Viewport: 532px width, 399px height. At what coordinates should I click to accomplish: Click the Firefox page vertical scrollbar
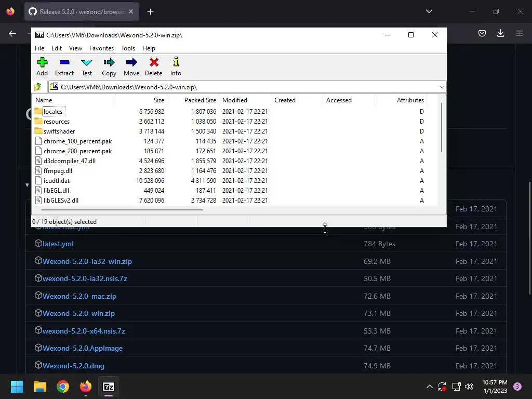[529, 237]
